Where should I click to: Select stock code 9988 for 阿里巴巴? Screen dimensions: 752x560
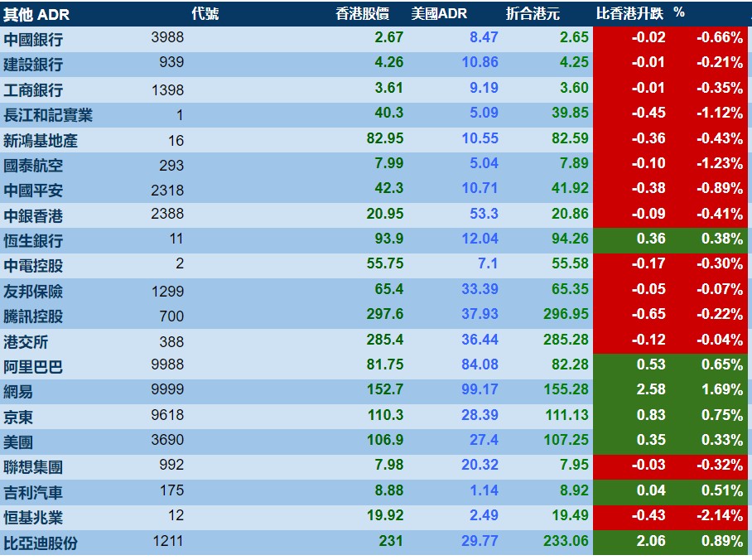click(167, 364)
